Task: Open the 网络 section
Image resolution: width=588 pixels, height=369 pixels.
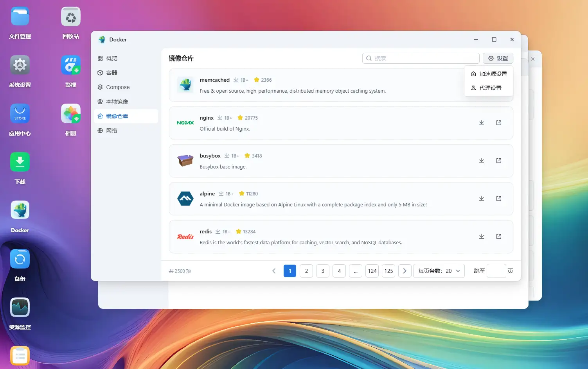Action: tap(111, 130)
